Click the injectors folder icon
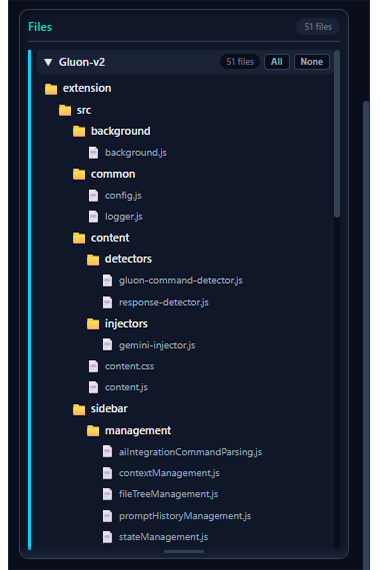Screen dimensions: 380x570 (x=93, y=324)
